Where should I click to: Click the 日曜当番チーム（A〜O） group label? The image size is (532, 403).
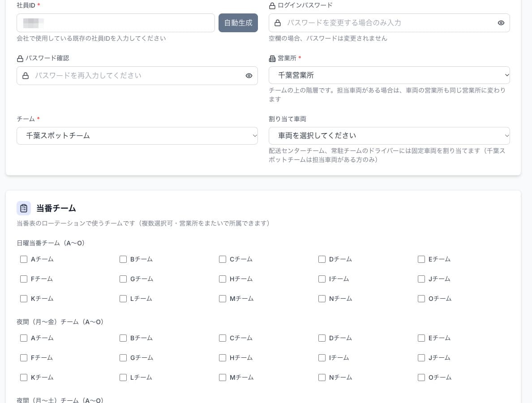click(x=51, y=243)
